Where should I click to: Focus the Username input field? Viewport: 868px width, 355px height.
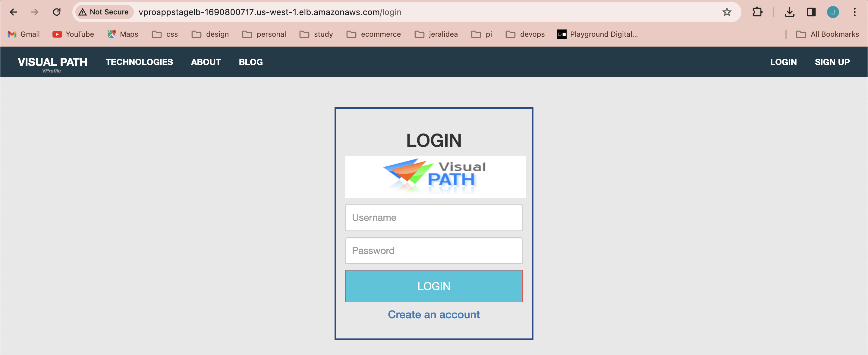(434, 218)
